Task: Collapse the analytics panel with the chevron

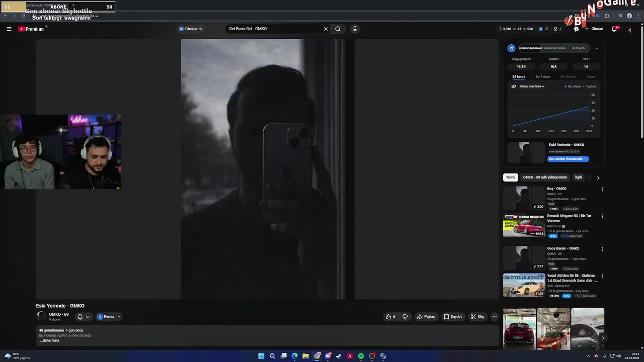Action: [597, 48]
